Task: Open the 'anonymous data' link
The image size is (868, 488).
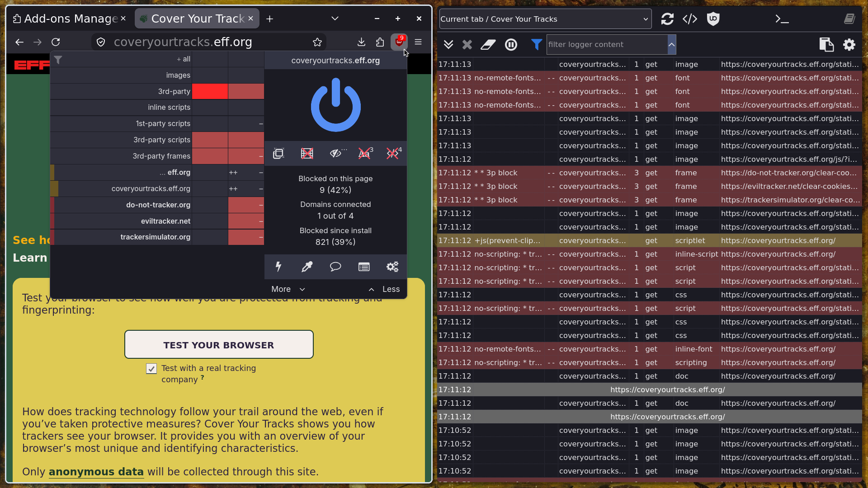Action: pos(96,472)
